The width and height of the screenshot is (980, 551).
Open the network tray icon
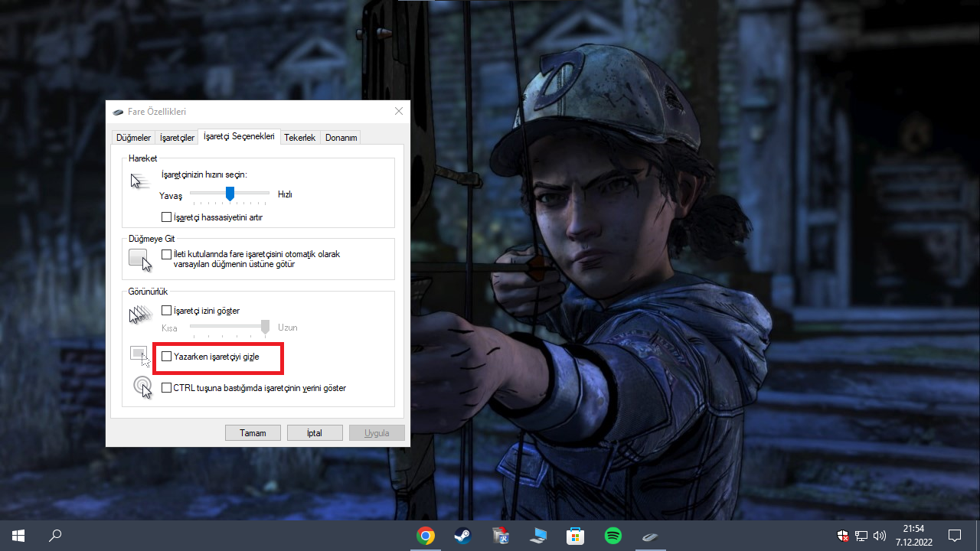pyautogui.click(x=861, y=536)
